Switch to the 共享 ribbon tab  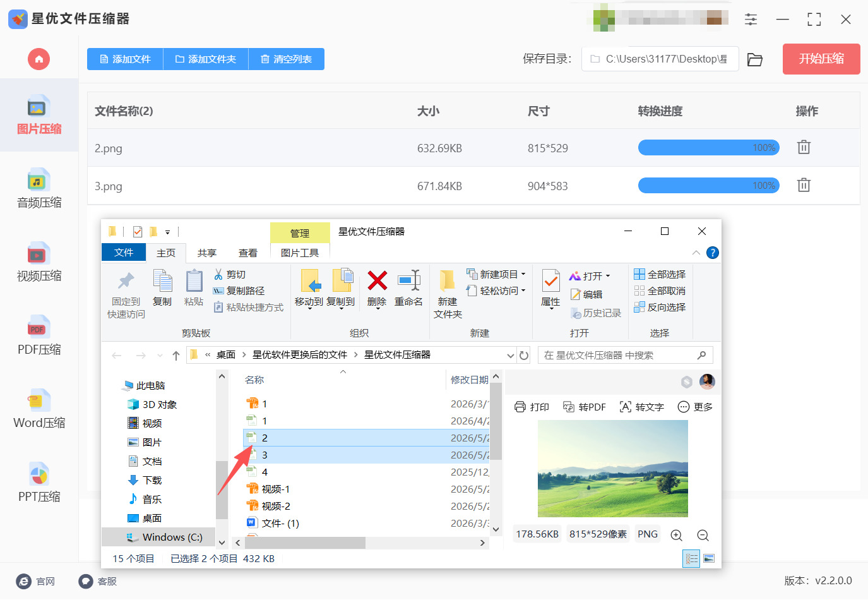[x=207, y=253]
